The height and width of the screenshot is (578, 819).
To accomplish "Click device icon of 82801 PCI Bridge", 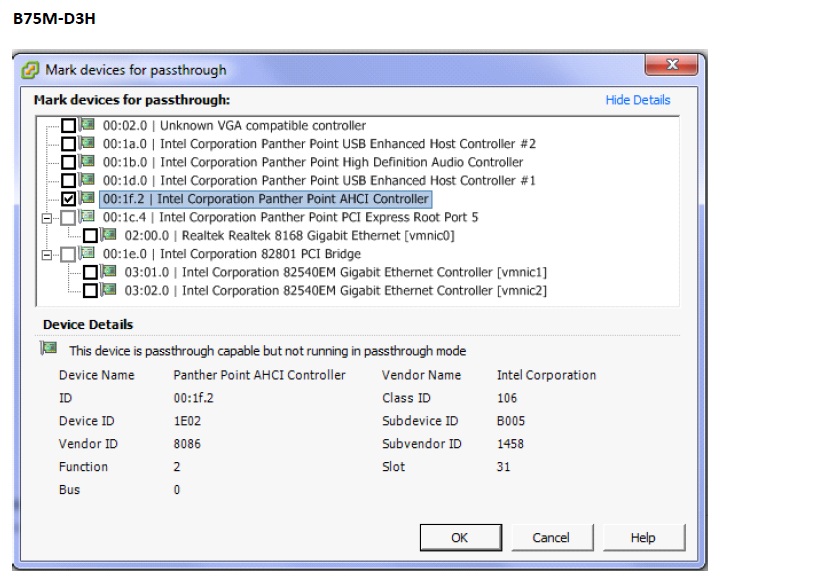I will click(x=87, y=253).
